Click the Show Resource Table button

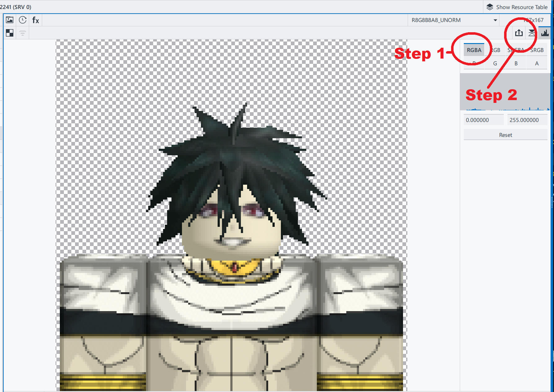click(518, 7)
